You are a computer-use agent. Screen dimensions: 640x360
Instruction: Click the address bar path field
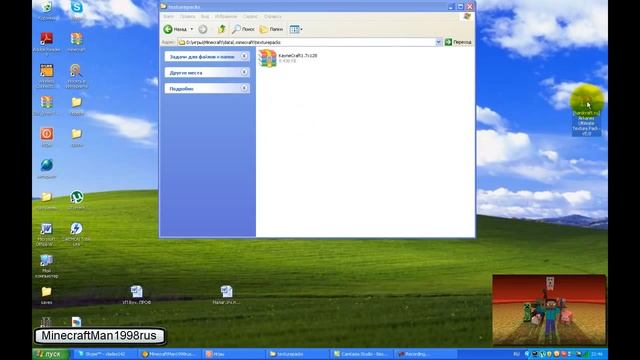307,42
